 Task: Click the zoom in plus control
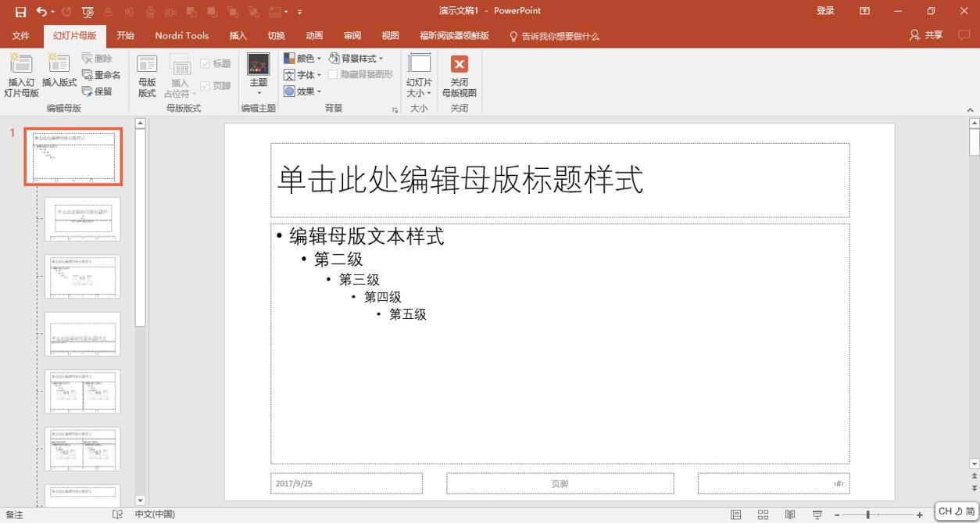919,514
